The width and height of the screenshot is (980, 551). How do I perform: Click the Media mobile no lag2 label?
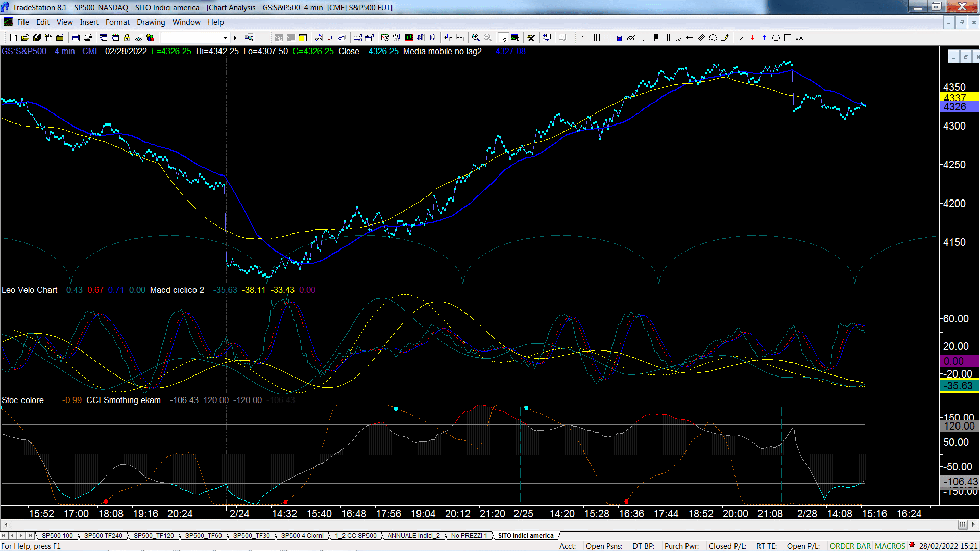pyautogui.click(x=442, y=51)
